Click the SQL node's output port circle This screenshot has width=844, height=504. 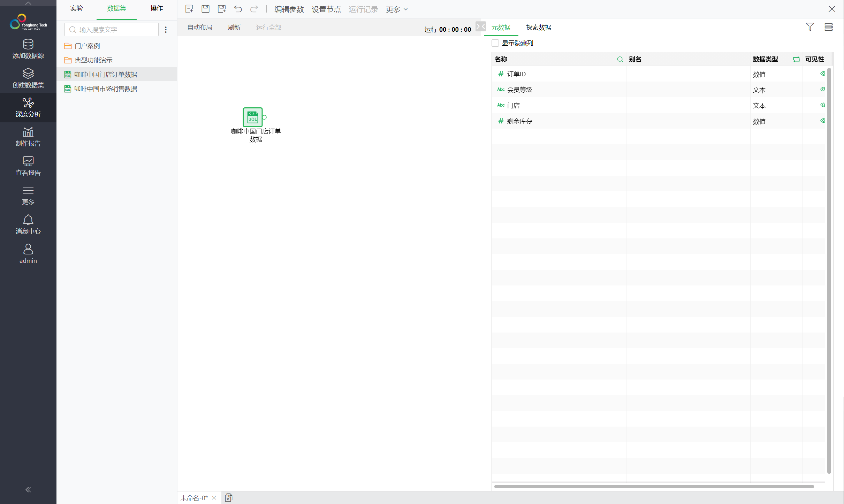coord(264,117)
